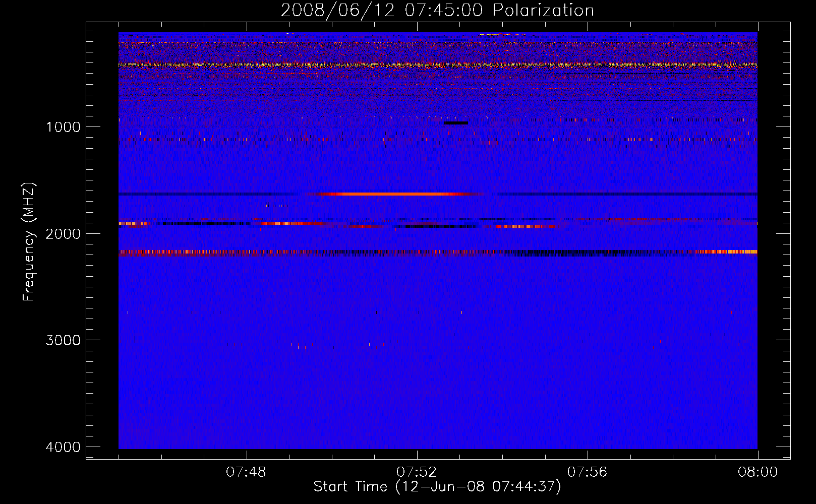Click the 07:48 time tick label

pos(246,472)
